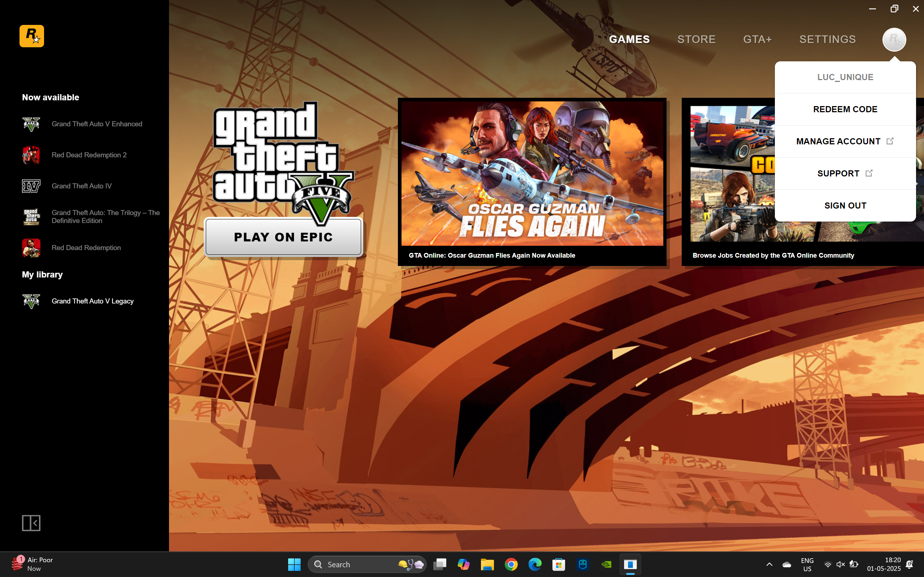924x577 pixels.
Task: Open Task View from taskbar
Action: pyautogui.click(x=440, y=564)
